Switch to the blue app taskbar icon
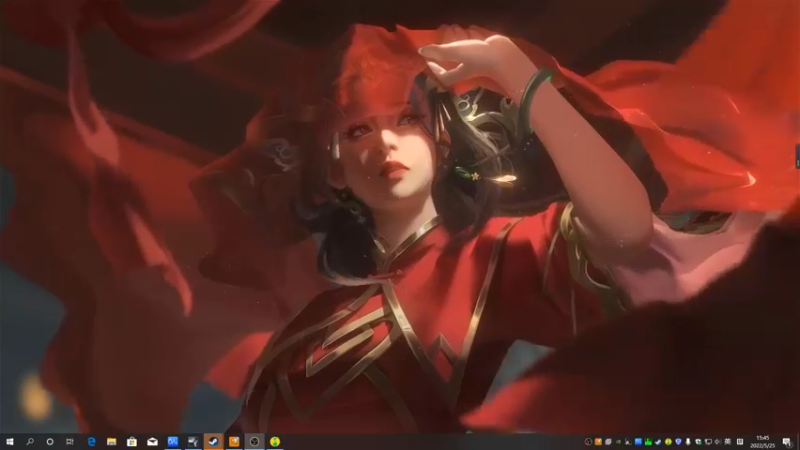The image size is (800, 450). tap(173, 442)
